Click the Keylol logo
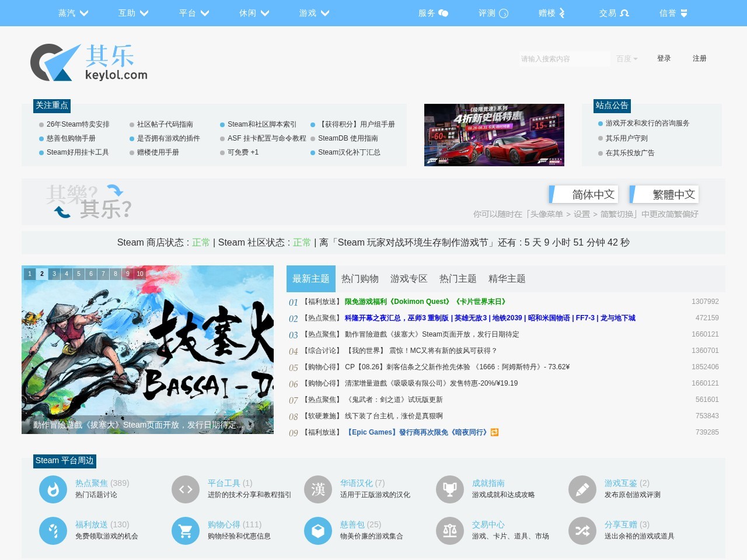747x560 pixels. click(89, 62)
